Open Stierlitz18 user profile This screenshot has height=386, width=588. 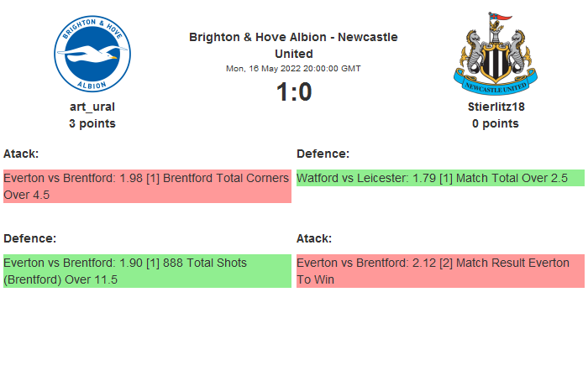point(495,107)
